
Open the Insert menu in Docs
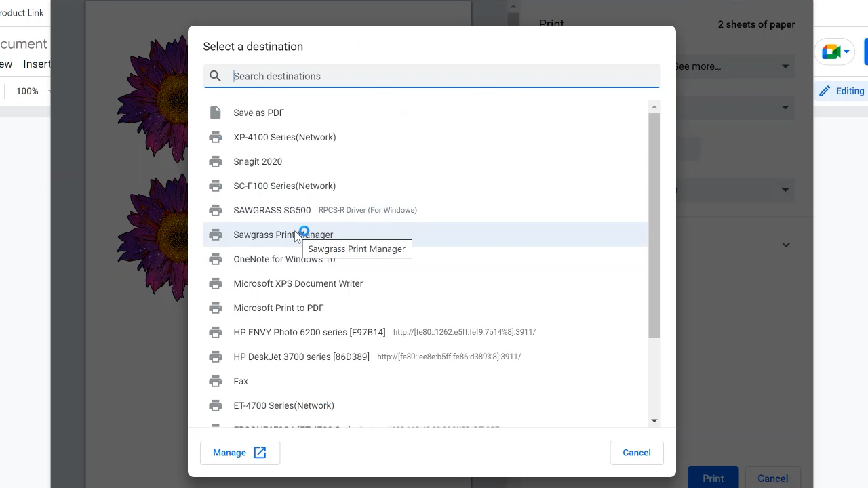pyautogui.click(x=37, y=64)
